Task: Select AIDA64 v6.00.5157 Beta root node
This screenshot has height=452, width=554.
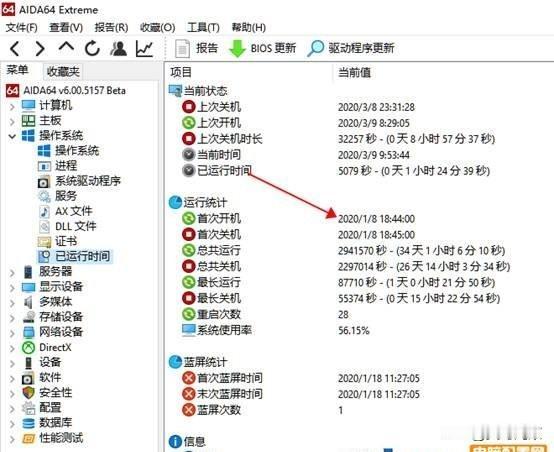Action: click(x=74, y=91)
